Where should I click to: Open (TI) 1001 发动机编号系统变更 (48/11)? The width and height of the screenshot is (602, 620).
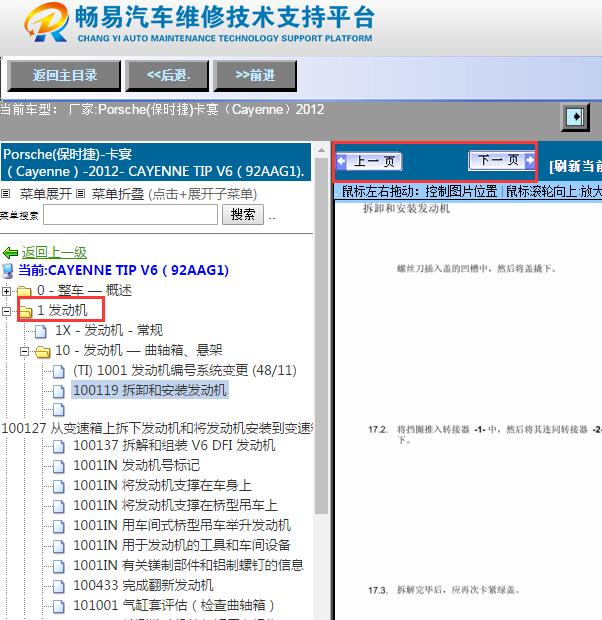[x=185, y=370]
